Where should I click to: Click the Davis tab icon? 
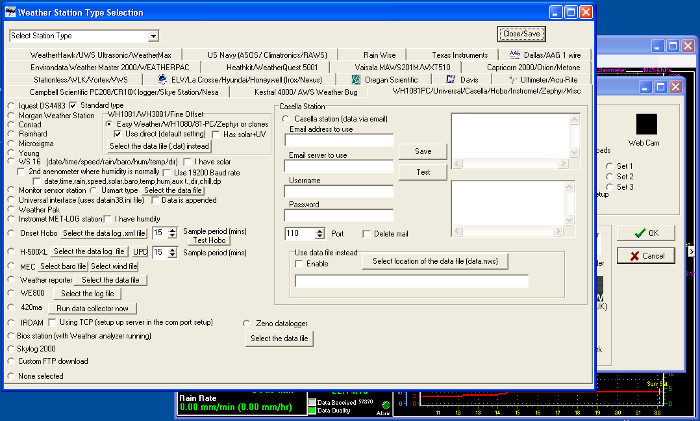tap(450, 79)
